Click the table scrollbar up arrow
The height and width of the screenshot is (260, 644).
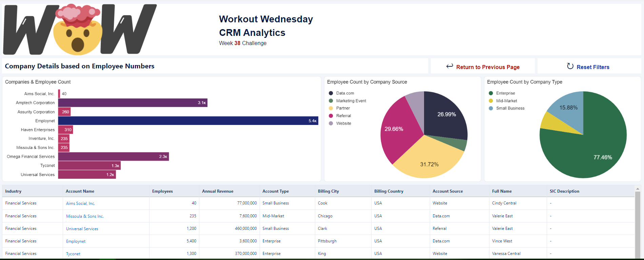pos(638,189)
